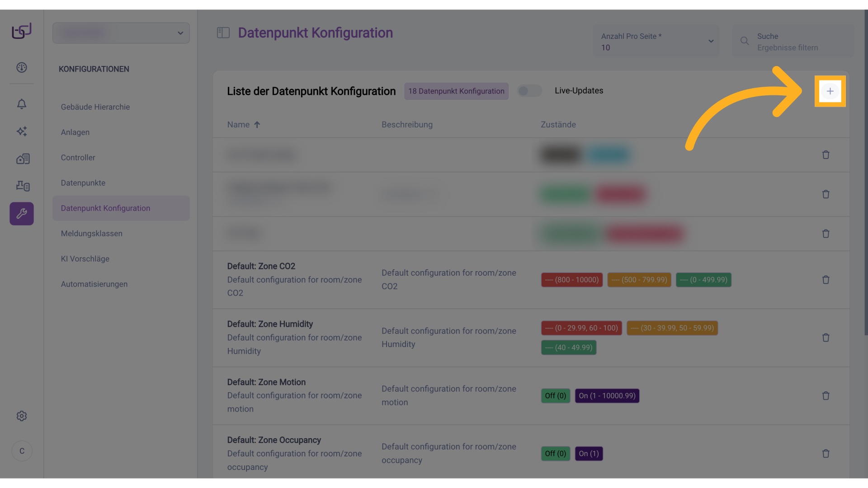Viewport: 868px width, 488px height.
Task: Open the settings gear icon
Action: pyautogui.click(x=22, y=416)
